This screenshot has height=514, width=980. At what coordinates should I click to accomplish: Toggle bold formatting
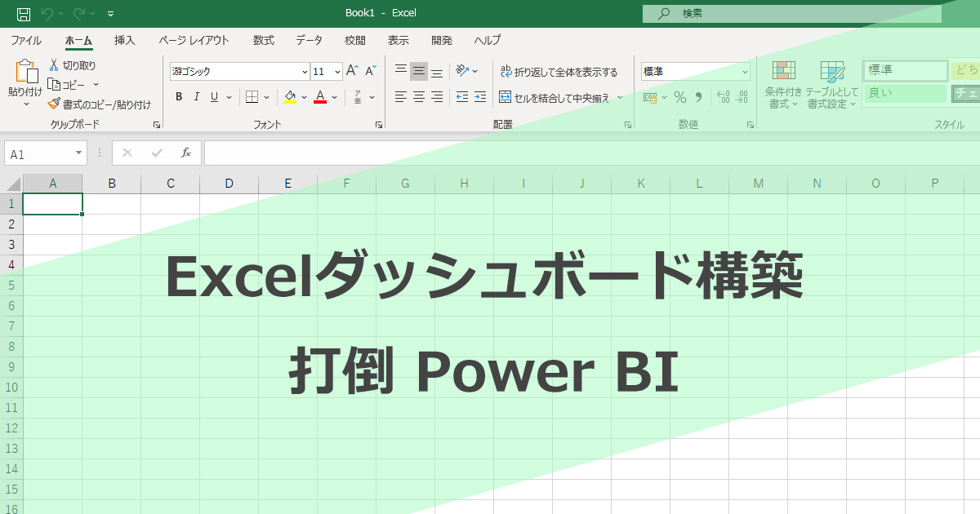179,97
